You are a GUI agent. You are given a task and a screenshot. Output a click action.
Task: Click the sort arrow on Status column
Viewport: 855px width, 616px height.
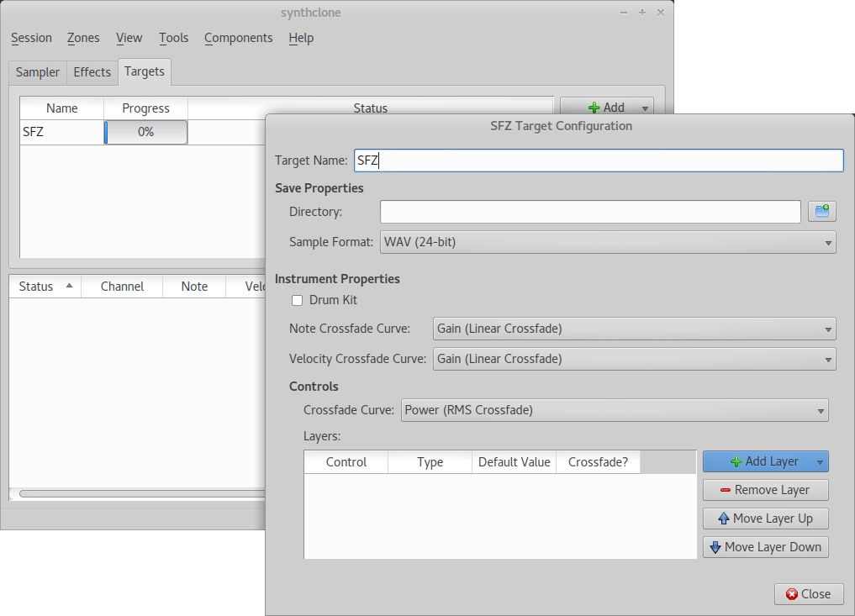click(69, 286)
